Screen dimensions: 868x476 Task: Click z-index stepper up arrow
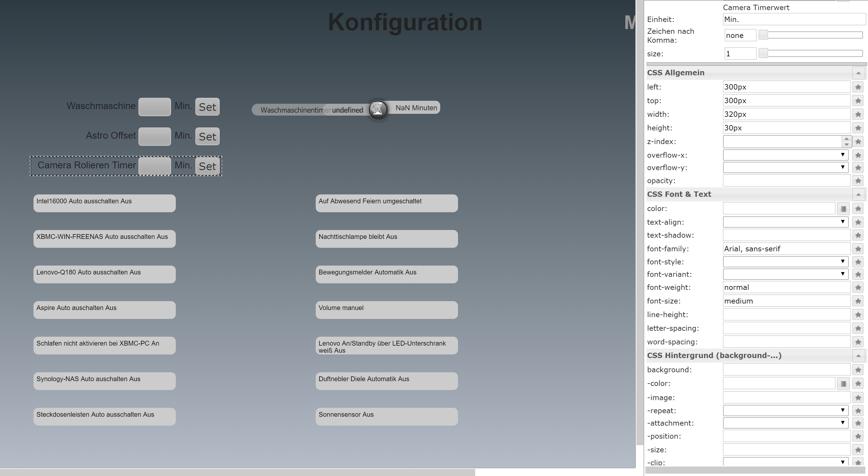pos(846,139)
